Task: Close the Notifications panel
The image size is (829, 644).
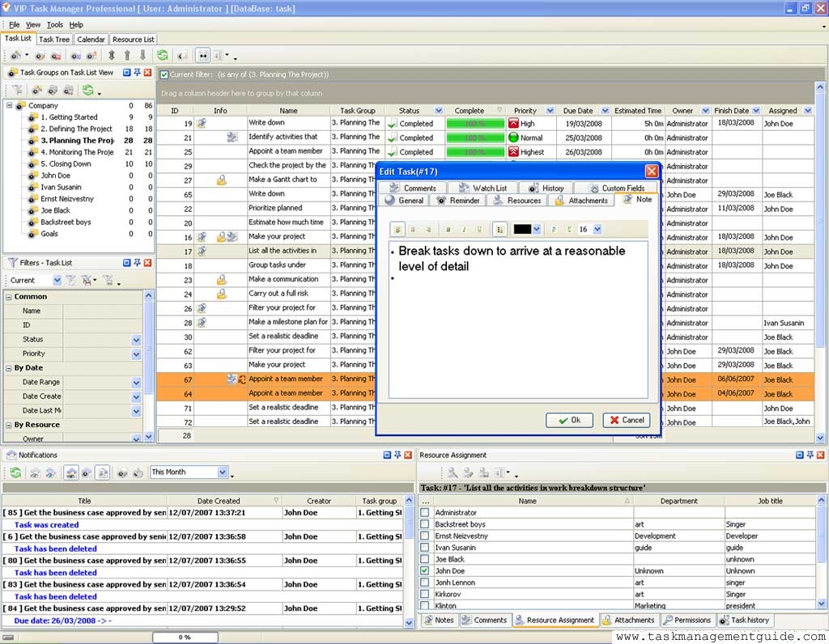Action: pyautogui.click(x=408, y=455)
